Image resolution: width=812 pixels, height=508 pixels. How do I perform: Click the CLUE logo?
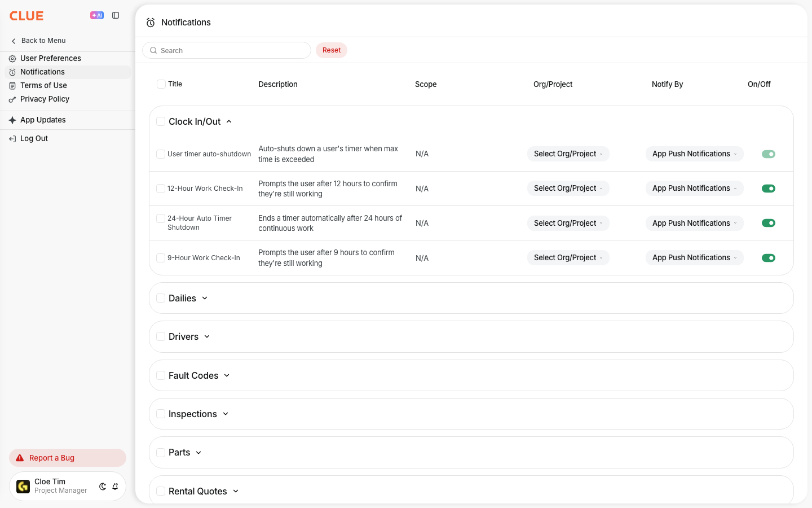27,16
